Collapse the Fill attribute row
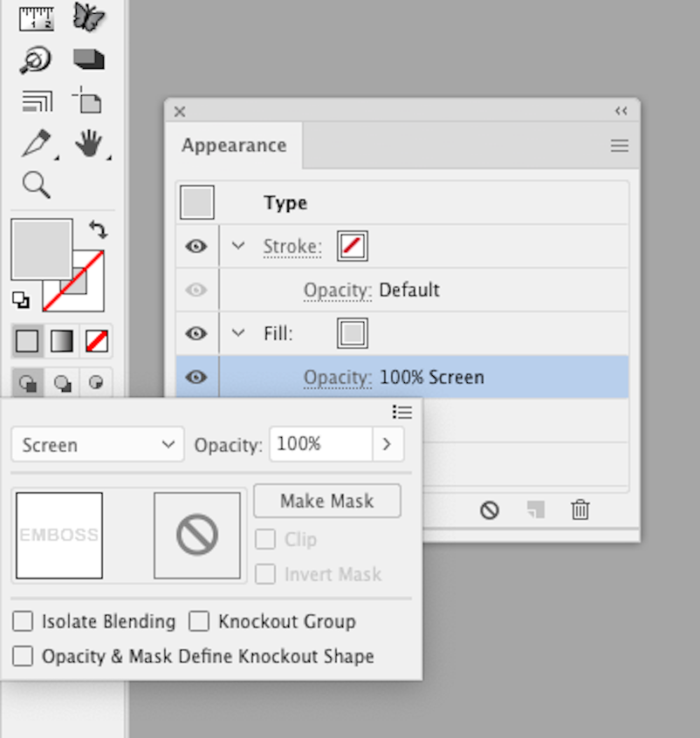The width and height of the screenshot is (700, 738). [x=238, y=333]
